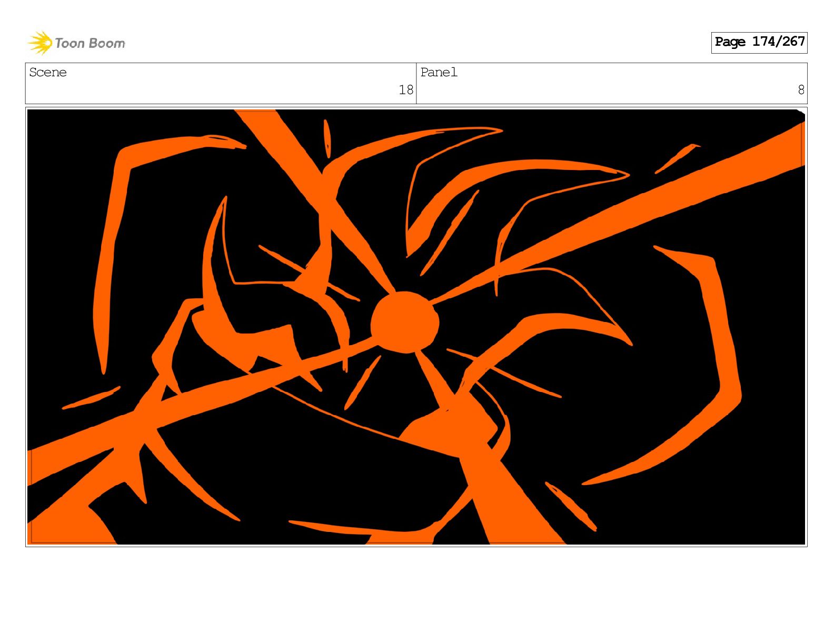The image size is (834, 644).
Task: Click the panel number 8
Action: [801, 90]
